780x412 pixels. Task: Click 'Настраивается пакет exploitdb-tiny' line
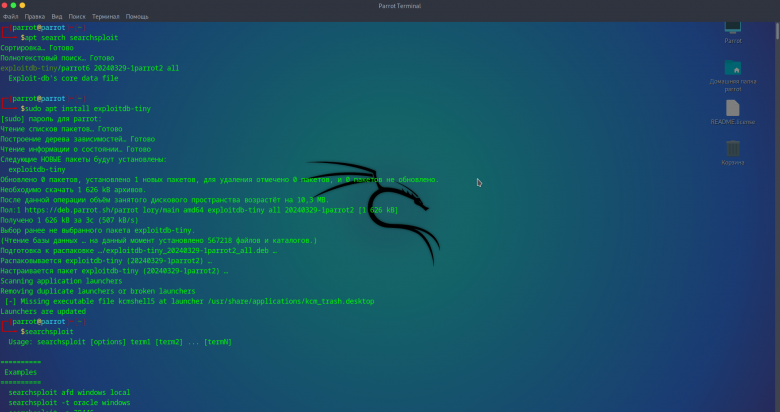tap(114, 271)
